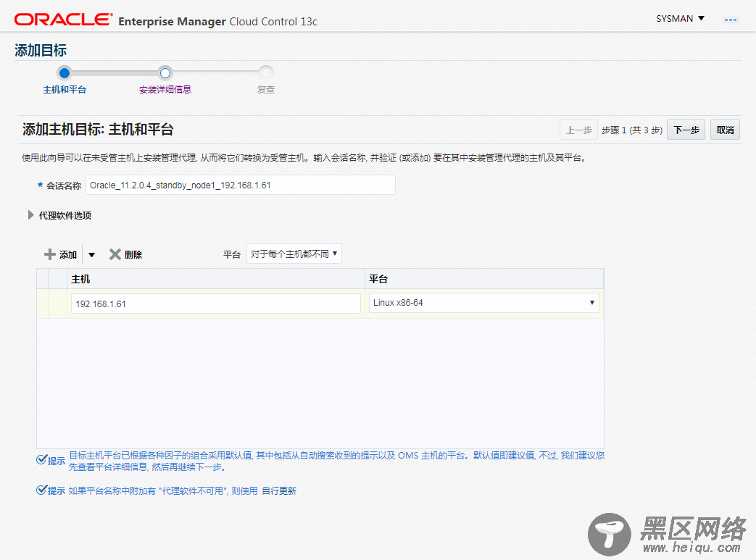Open the three-dot overflow menu icon
756x560 pixels.
pyautogui.click(x=730, y=20)
